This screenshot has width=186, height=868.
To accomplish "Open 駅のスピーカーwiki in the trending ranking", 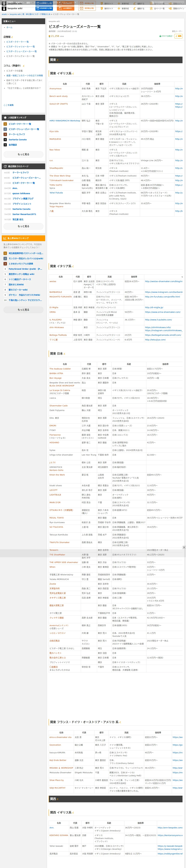I will click(x=18, y=290).
